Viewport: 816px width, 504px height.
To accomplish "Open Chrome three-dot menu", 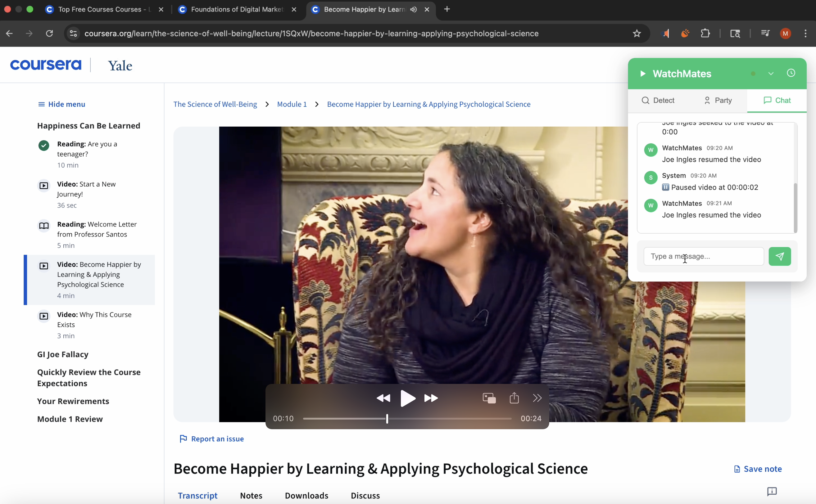I will tap(805, 33).
